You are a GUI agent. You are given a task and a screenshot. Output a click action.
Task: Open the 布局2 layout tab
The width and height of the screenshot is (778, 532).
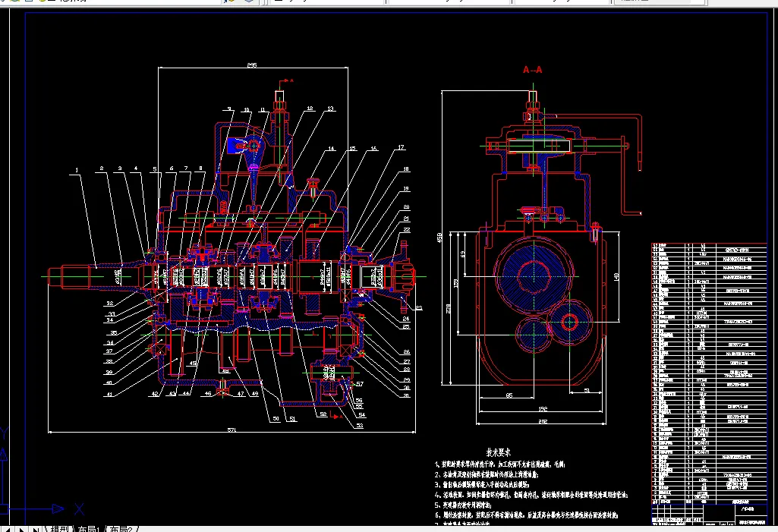[121, 529]
